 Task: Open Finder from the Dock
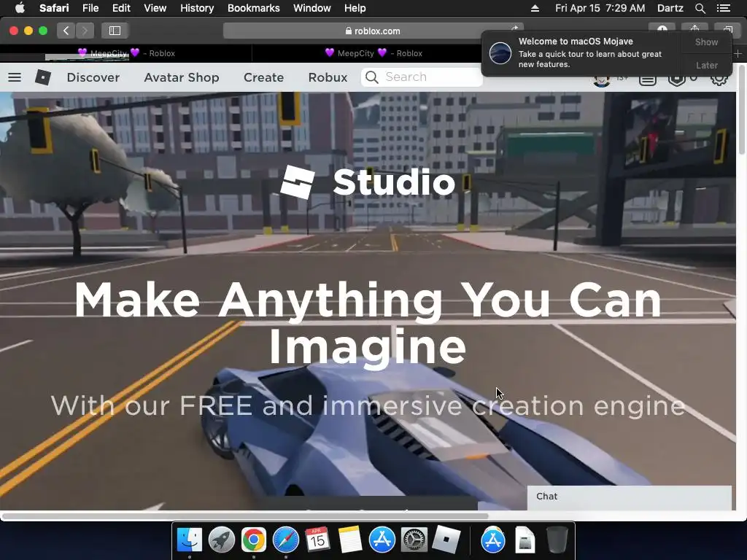[190, 540]
